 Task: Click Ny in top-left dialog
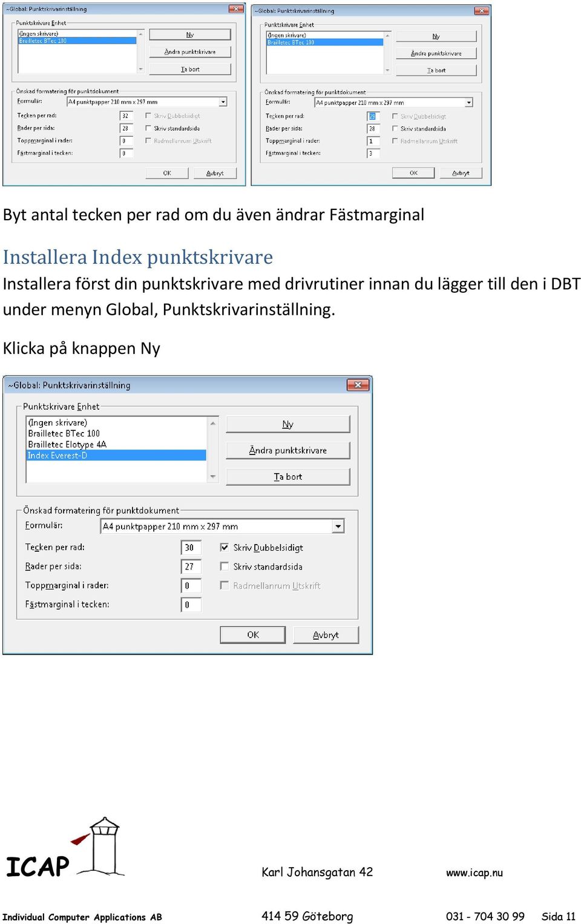[x=190, y=35]
